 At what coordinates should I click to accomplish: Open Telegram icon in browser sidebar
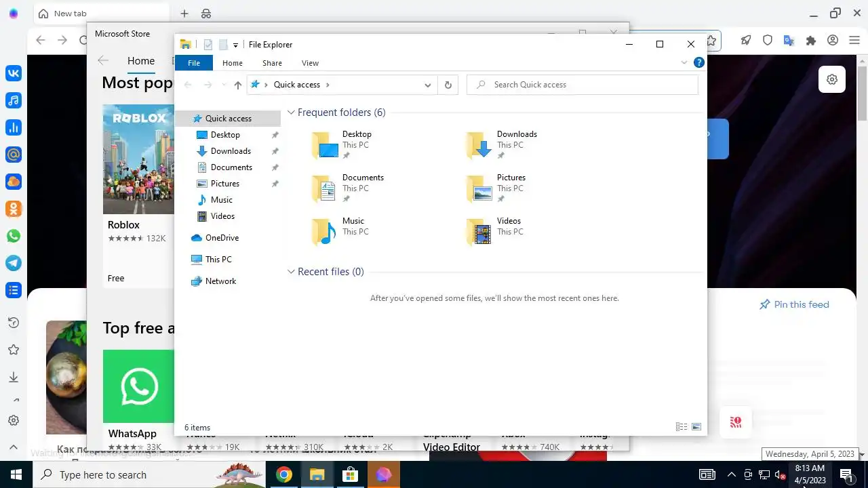pyautogui.click(x=14, y=263)
